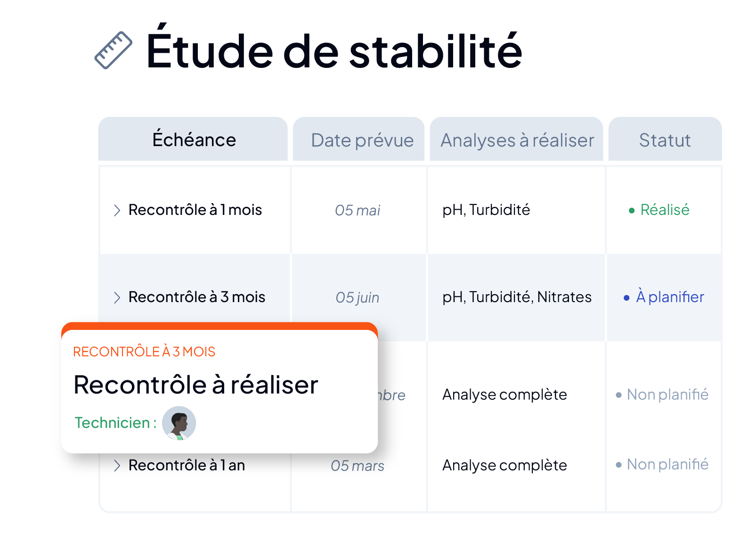Select the Date prévue column header
The width and height of the screenshot is (756, 558).
click(x=359, y=139)
